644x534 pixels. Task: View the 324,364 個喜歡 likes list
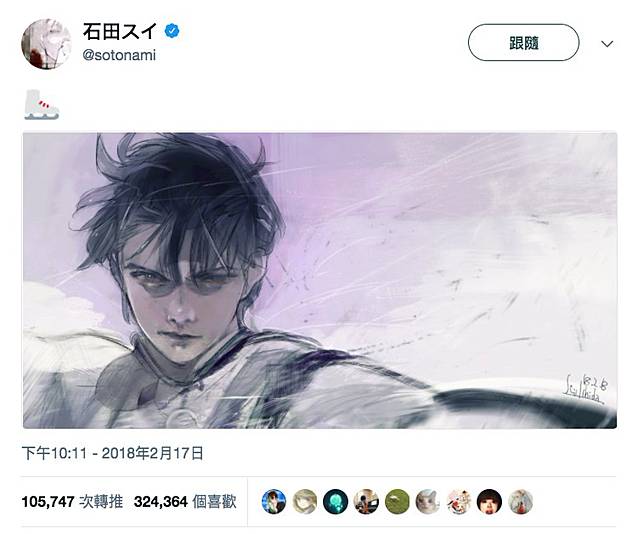coord(185,502)
